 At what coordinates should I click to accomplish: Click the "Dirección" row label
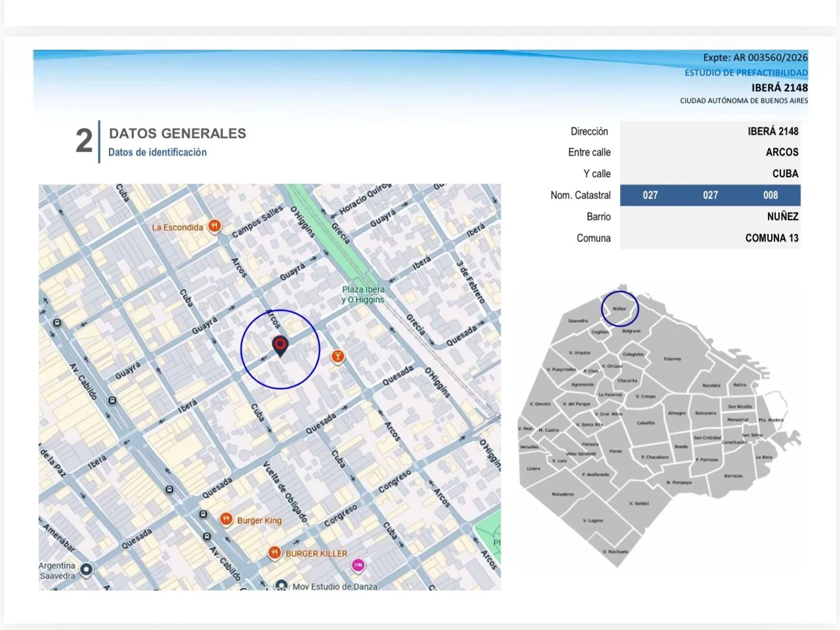pos(589,131)
